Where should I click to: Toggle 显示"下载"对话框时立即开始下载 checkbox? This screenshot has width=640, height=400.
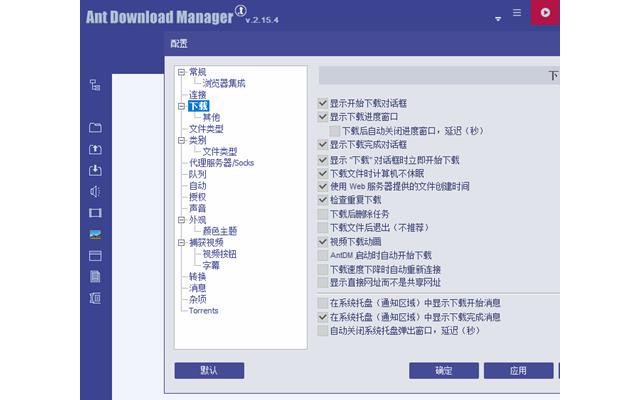pyautogui.click(x=323, y=160)
